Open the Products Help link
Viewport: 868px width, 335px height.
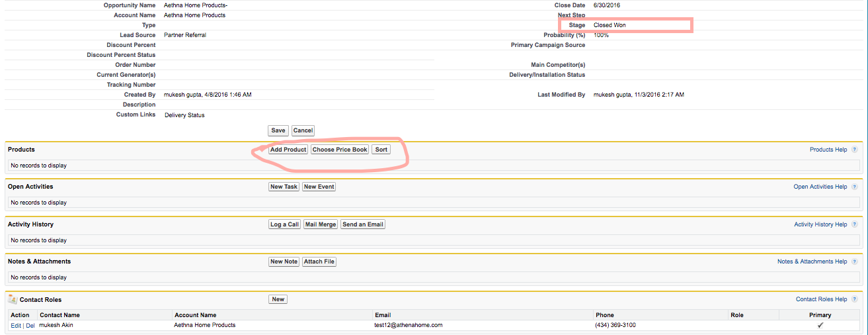click(828, 150)
